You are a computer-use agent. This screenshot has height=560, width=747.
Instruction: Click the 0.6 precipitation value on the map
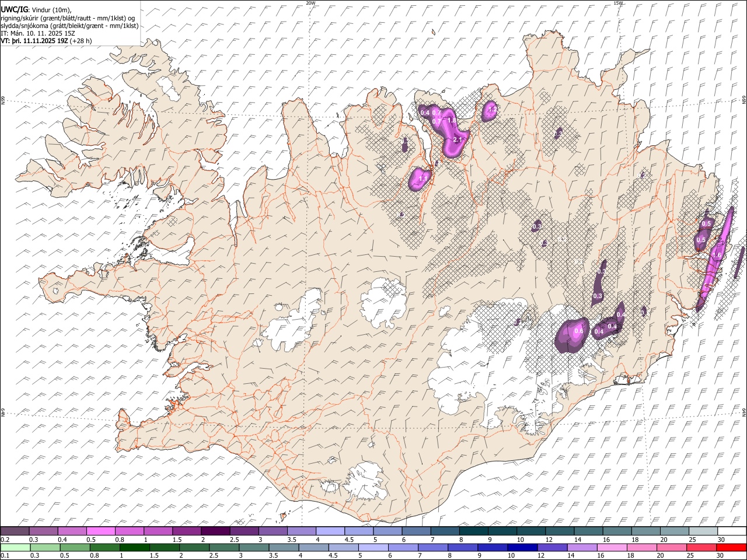(x=578, y=331)
